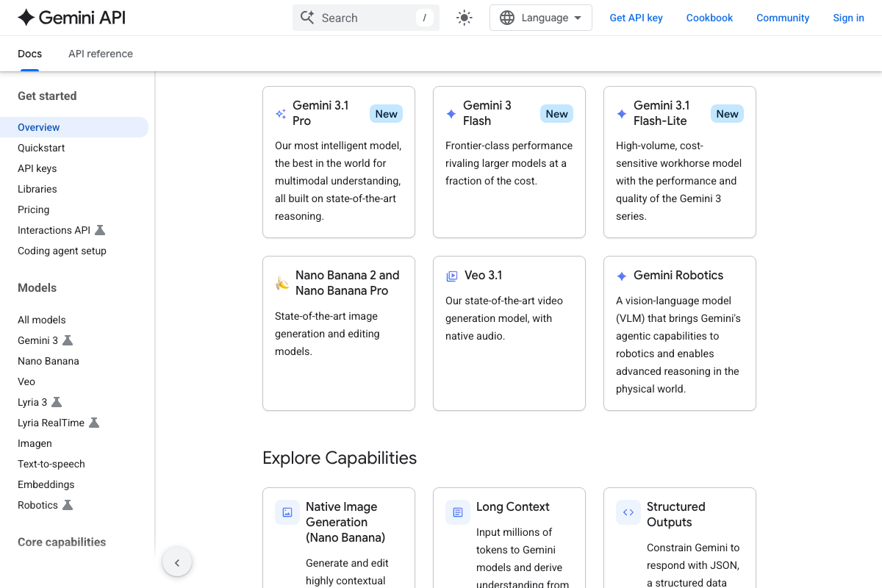Click the Gemini API logo star icon

[26, 18]
